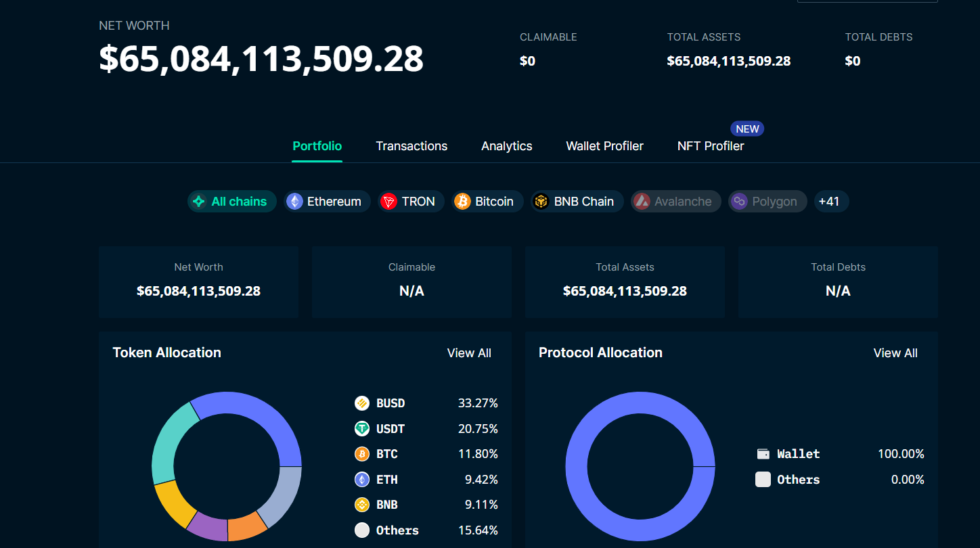The image size is (980, 548).
Task: Click the Net Worth summary card
Action: 198,282
